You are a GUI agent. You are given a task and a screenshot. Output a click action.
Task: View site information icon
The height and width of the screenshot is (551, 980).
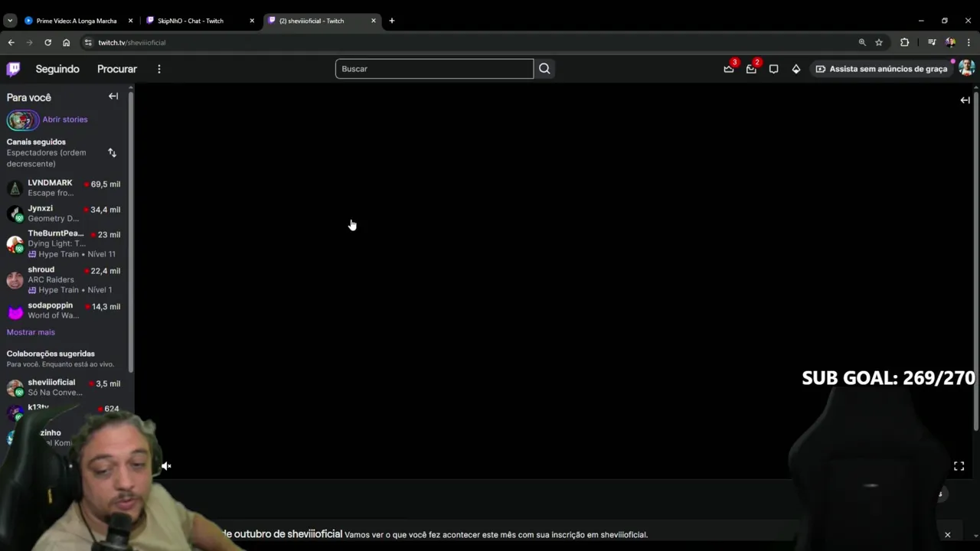pyautogui.click(x=88, y=43)
